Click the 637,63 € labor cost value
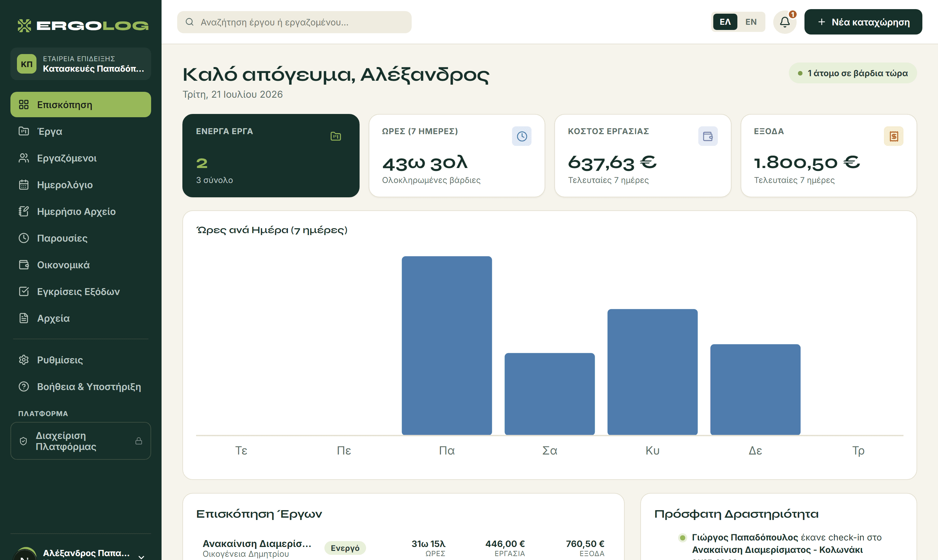This screenshot has height=560, width=938. click(612, 163)
